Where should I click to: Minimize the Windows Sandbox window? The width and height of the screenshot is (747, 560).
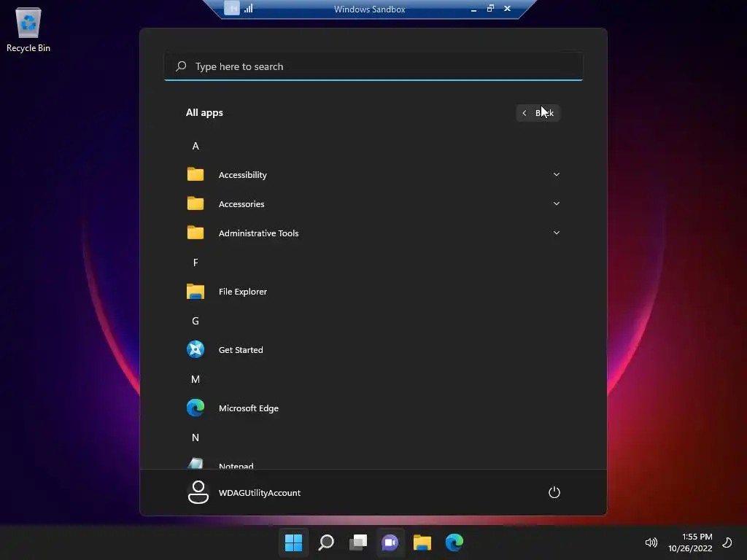coord(473,9)
